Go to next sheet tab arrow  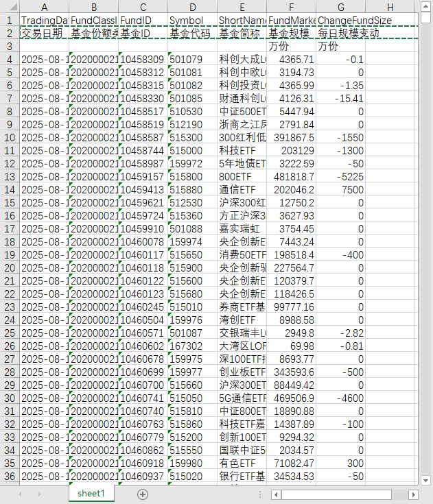(x=40, y=494)
